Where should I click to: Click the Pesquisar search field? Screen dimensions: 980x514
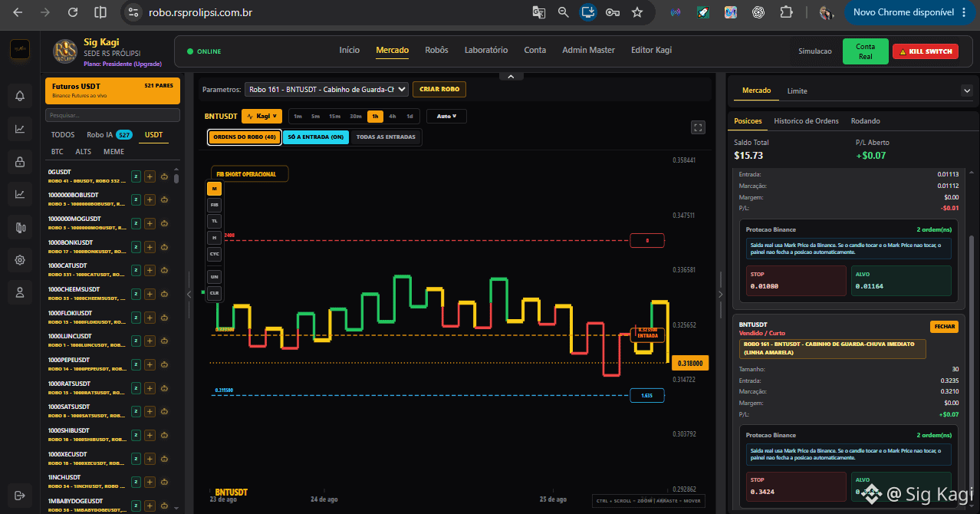[x=113, y=115]
